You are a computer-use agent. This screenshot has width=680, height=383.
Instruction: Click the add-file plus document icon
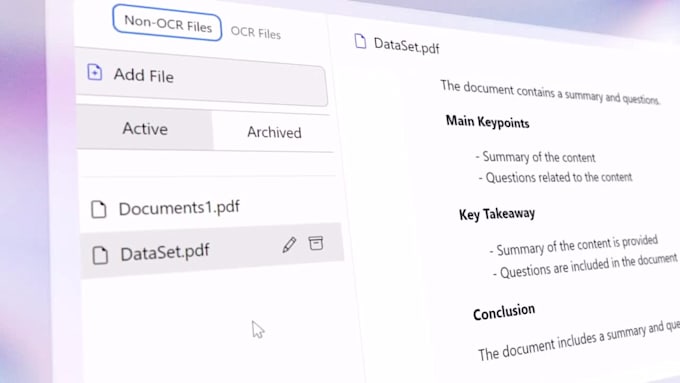point(95,72)
